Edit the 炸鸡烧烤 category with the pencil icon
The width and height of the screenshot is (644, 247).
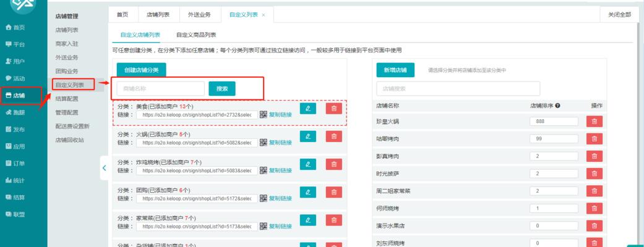(308, 164)
